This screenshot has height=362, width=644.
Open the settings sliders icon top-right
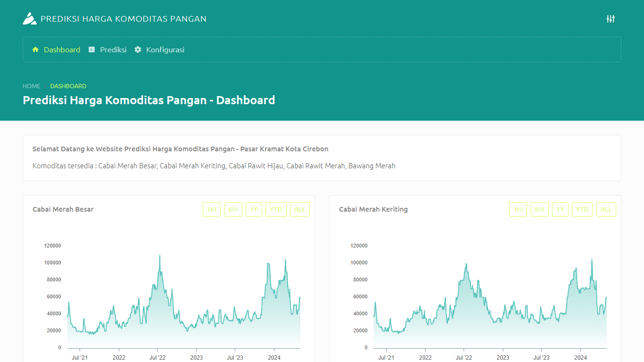(x=611, y=19)
